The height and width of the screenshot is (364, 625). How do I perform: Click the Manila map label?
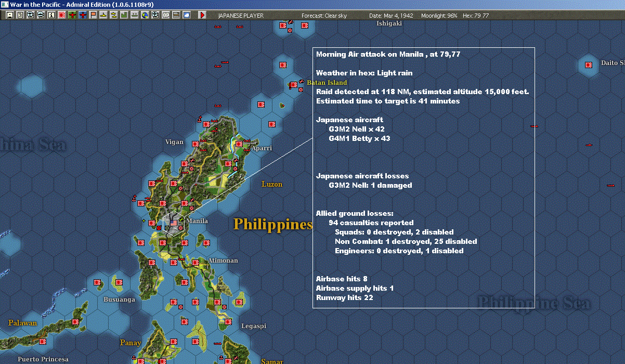click(x=197, y=221)
